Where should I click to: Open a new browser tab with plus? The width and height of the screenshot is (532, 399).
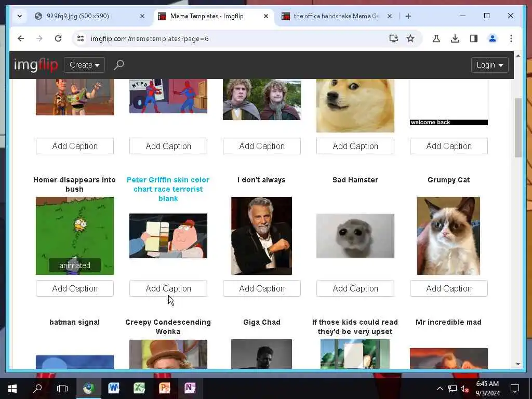(408, 16)
